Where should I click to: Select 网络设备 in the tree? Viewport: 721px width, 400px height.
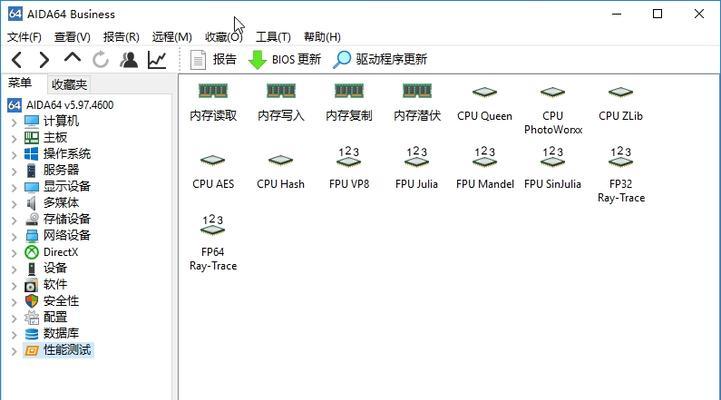(x=57, y=235)
